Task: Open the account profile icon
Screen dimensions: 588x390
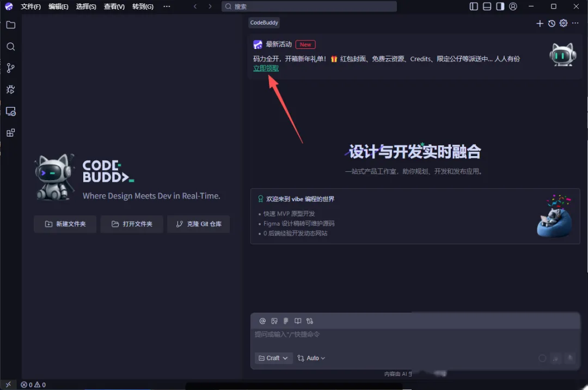Action: coord(513,7)
